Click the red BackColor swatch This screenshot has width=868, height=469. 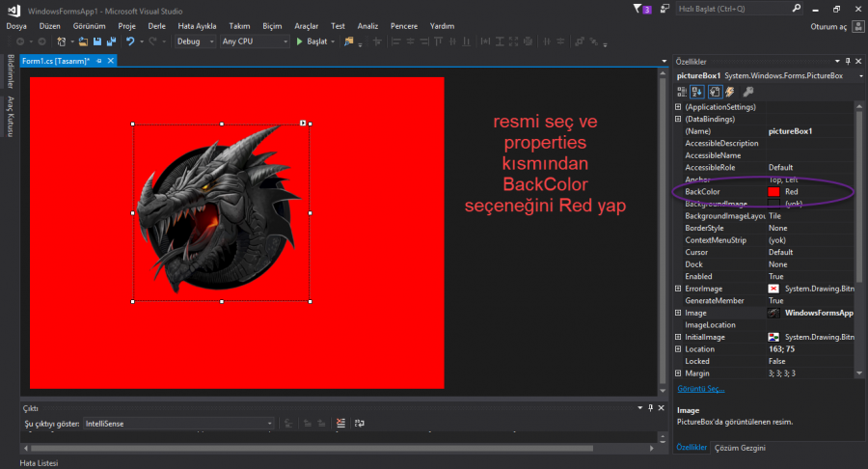click(x=773, y=192)
